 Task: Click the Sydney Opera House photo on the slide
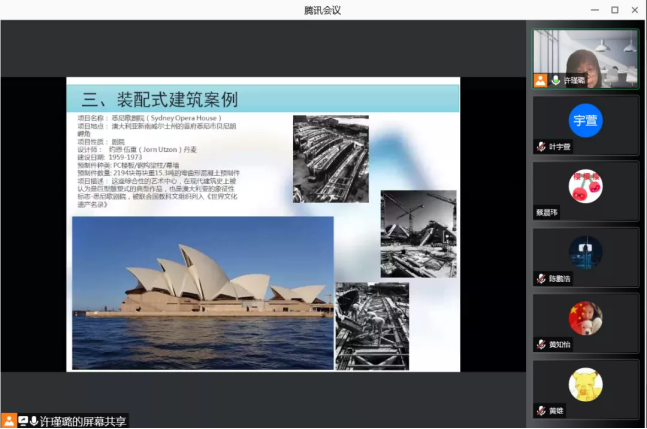point(202,279)
